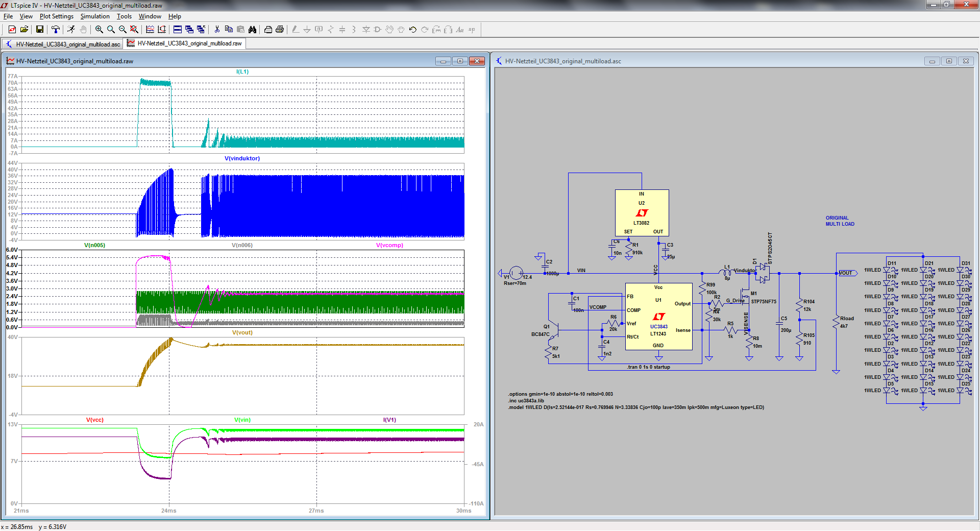Select the Move hand tool
980x531 pixels.
389,30
